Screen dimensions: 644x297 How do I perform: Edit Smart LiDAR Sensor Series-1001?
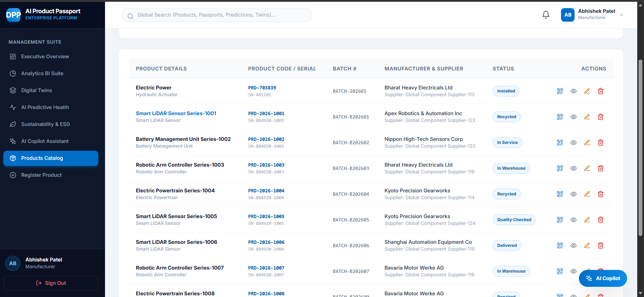point(587,117)
